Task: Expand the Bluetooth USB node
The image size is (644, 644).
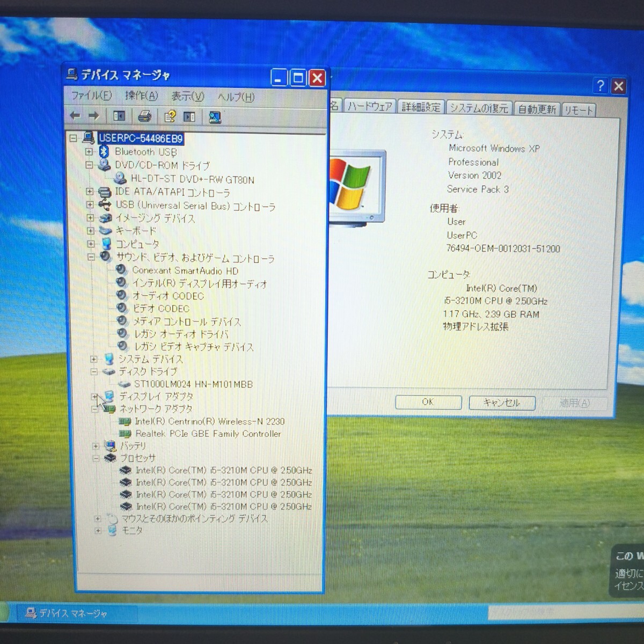Action: (89, 152)
